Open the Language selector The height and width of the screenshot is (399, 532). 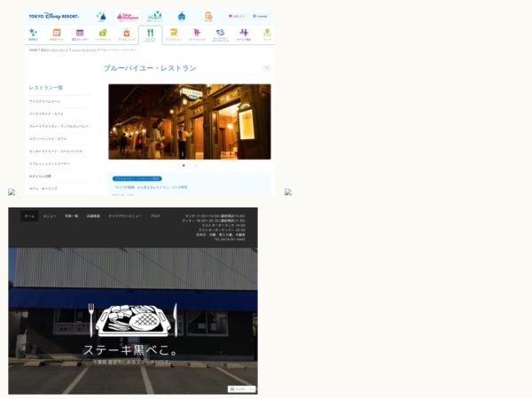point(260,16)
